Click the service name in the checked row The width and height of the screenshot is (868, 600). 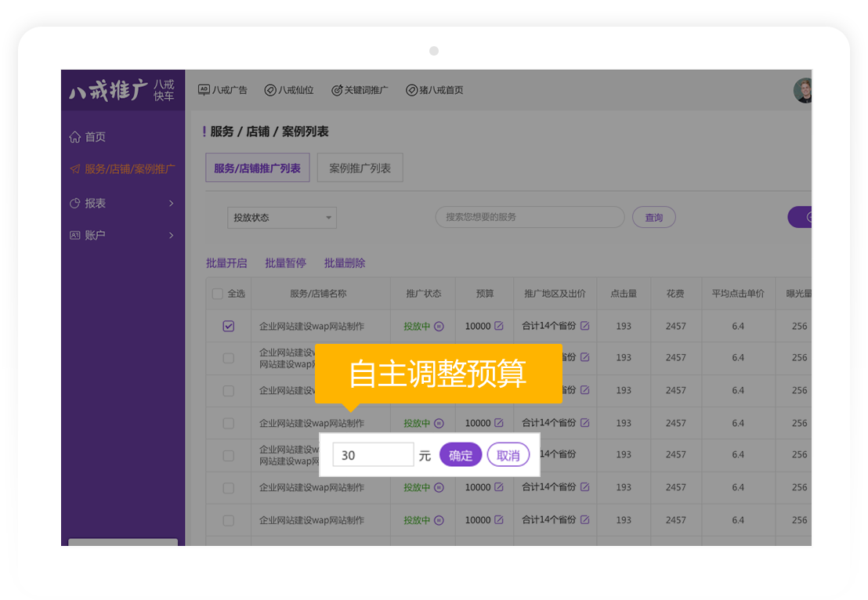312,327
